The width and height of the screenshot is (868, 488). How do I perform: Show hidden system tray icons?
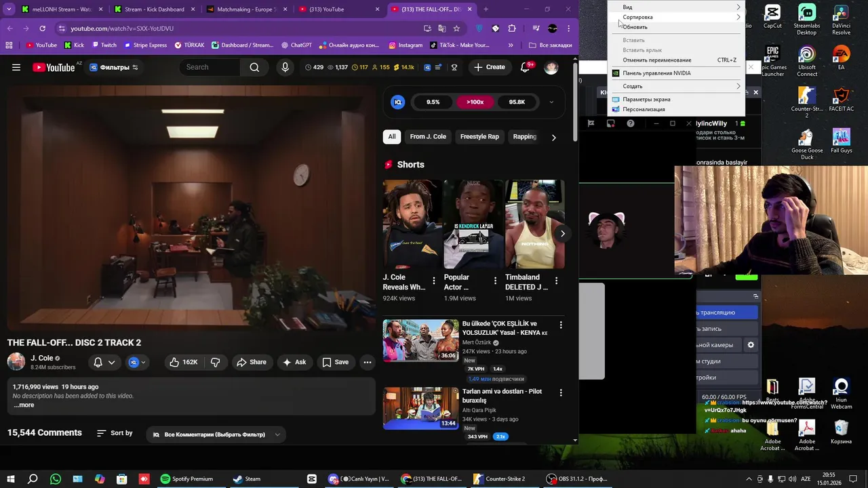click(x=749, y=479)
